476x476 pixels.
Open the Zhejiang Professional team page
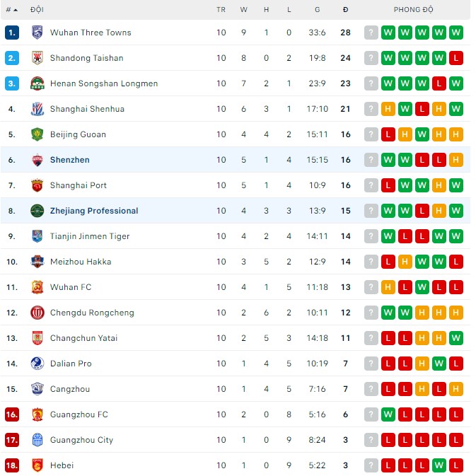[94, 211]
